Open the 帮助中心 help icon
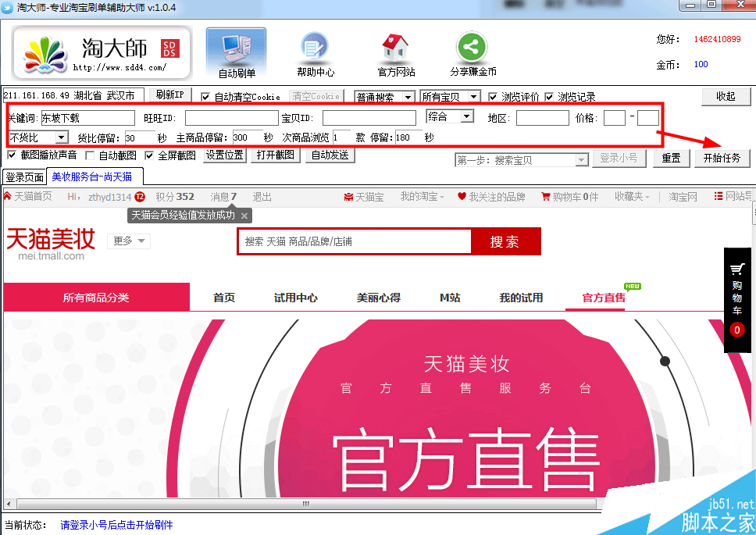Viewport: 756px width, 535px height. tap(316, 53)
